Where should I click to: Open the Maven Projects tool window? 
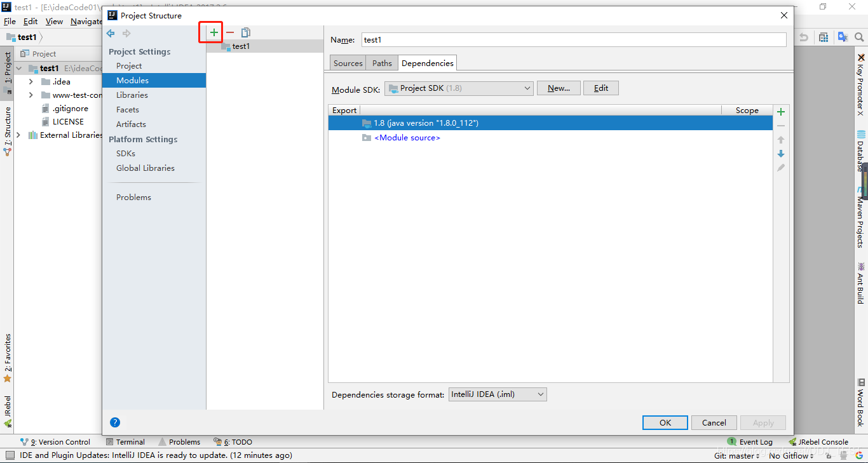coord(861,217)
